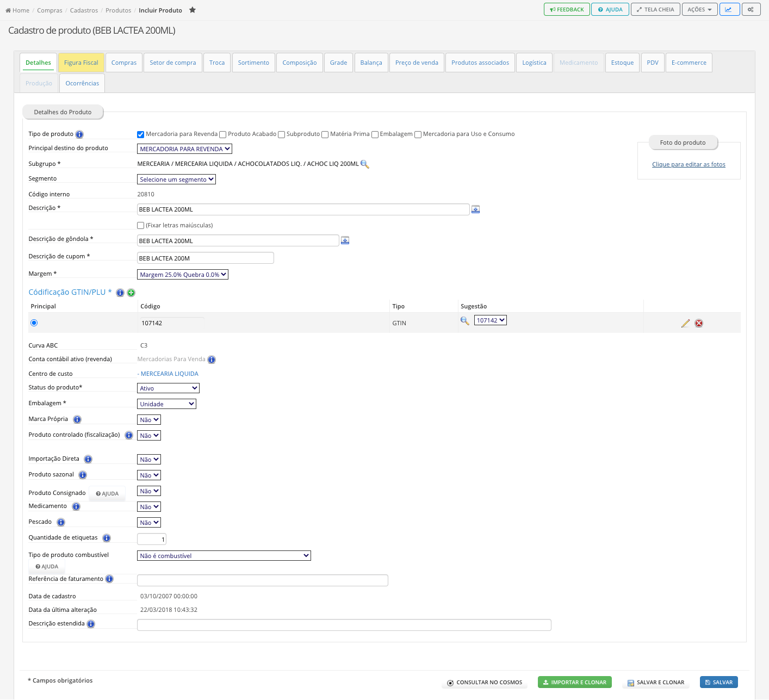Click the Subgrupo magnifier search icon

pyautogui.click(x=365, y=164)
